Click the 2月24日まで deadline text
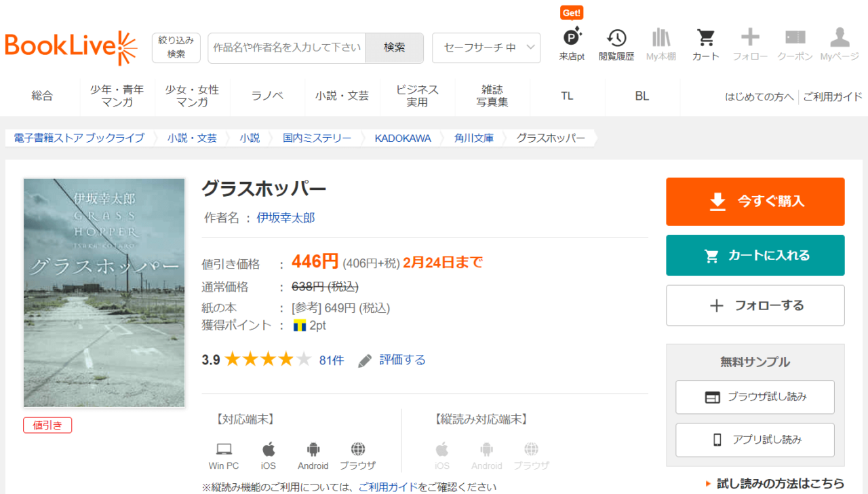Viewport: 868px width, 494px height. point(443,262)
